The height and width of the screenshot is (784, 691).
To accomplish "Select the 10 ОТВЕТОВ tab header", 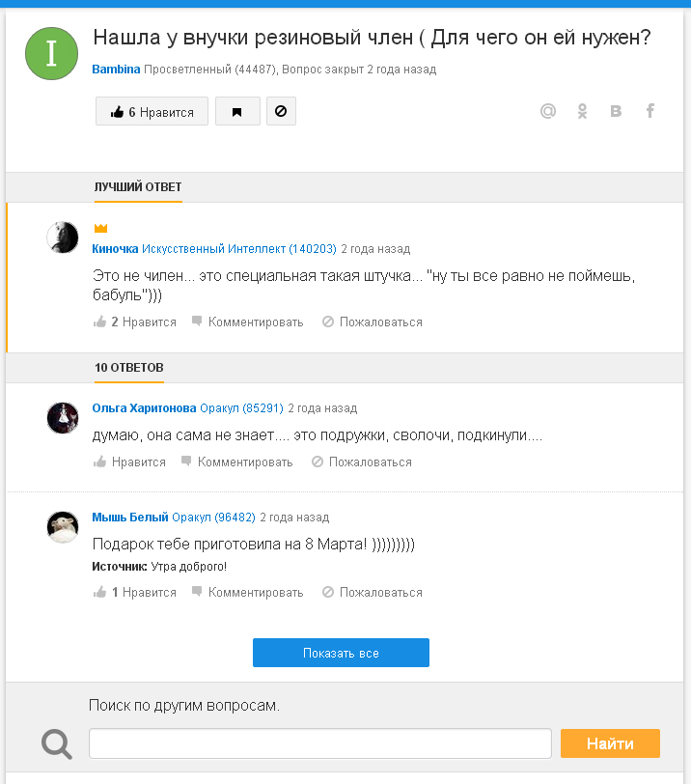I will click(129, 367).
